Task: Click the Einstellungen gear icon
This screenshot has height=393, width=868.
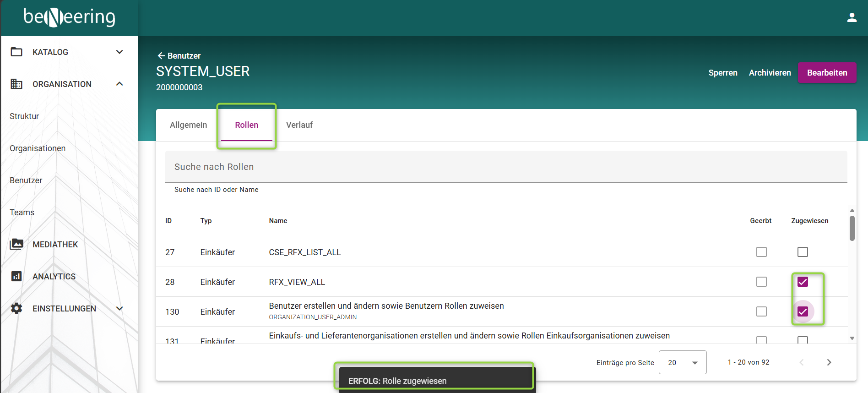Action: point(16,308)
